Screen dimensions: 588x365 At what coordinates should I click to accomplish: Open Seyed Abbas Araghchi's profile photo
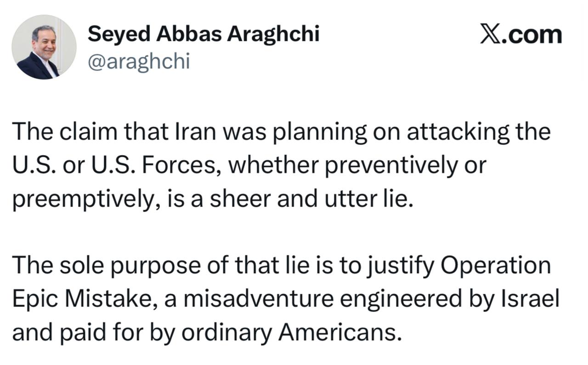(x=44, y=47)
